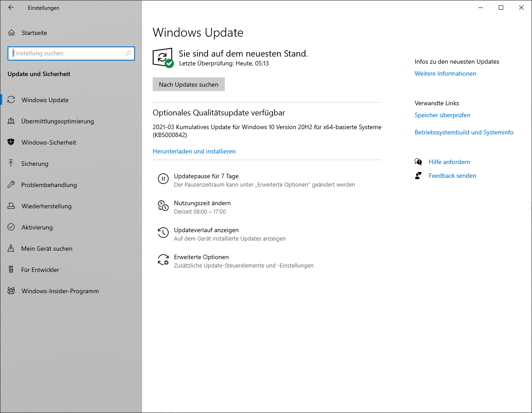
Task: Click the Hilfe anfordern chat icon
Action: point(418,162)
